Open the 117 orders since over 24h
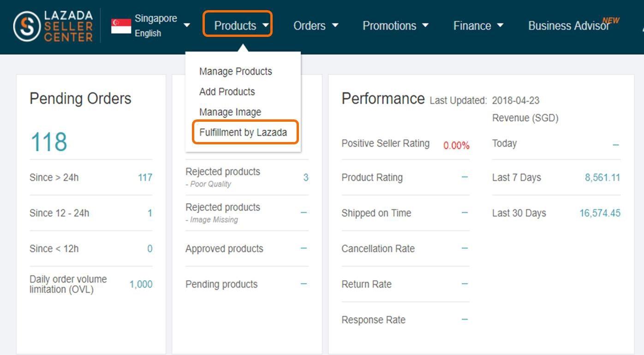The width and height of the screenshot is (644, 355). 145,177
